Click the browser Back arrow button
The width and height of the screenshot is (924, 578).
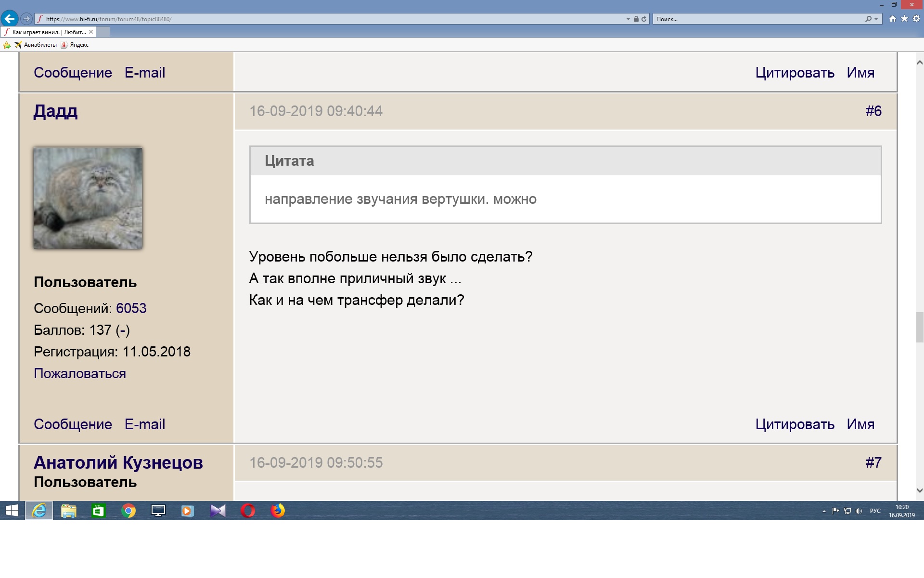pyautogui.click(x=9, y=19)
